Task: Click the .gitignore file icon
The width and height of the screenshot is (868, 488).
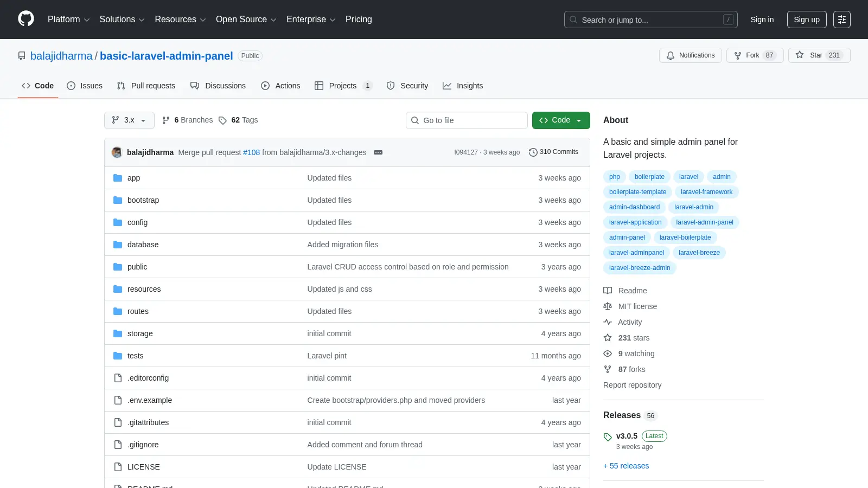Action: coord(118,445)
